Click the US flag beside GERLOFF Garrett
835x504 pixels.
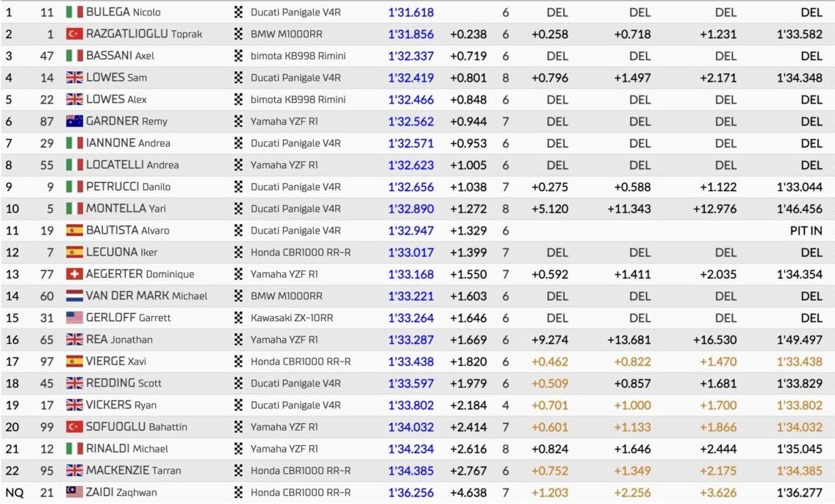tap(74, 317)
